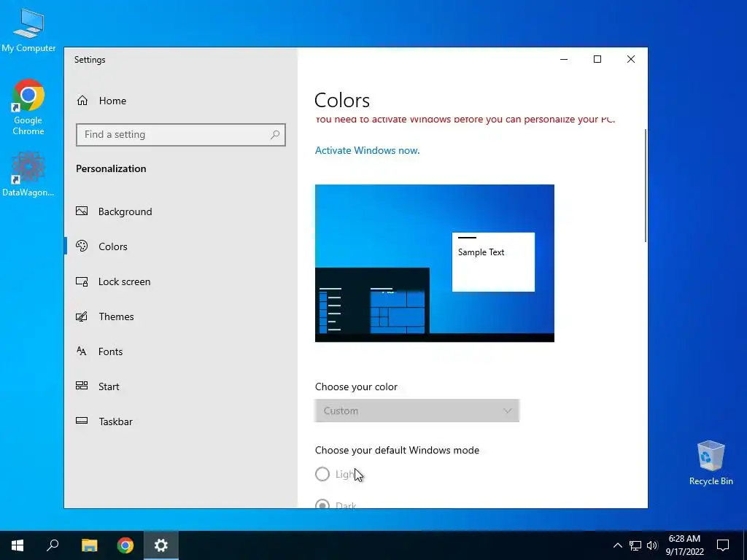Click Settings gear on taskbar
747x560 pixels.
[161, 545]
